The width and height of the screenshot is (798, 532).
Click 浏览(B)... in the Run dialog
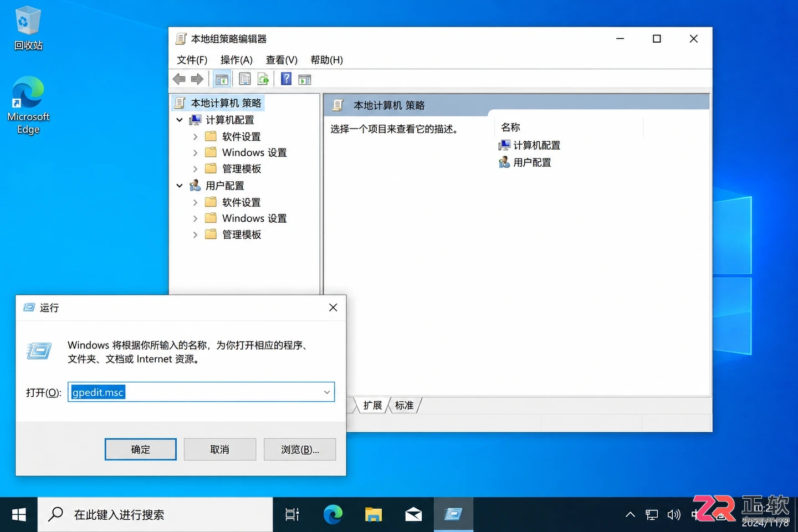coord(300,449)
